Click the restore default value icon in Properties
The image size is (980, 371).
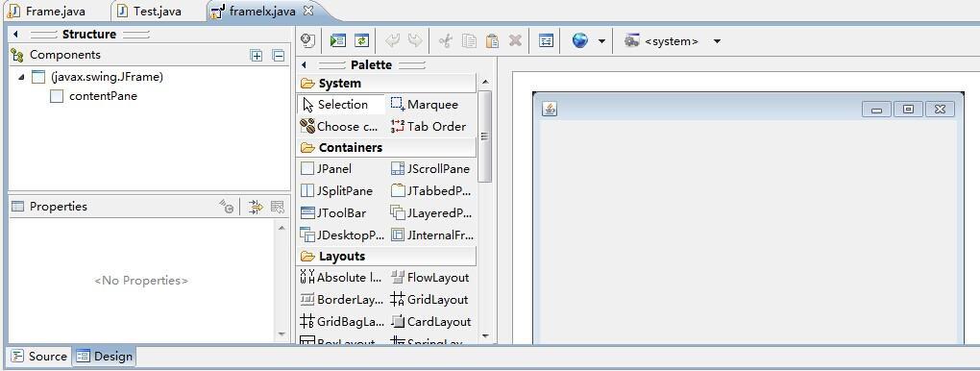278,207
